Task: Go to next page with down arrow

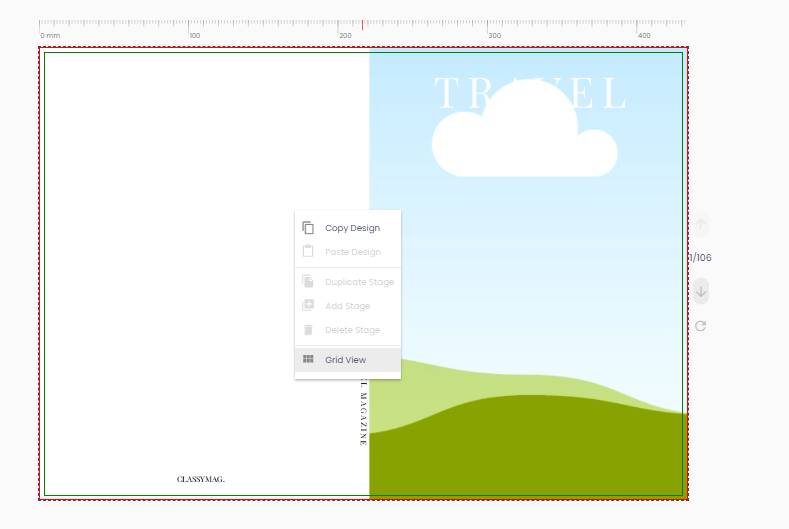Action: coord(701,291)
